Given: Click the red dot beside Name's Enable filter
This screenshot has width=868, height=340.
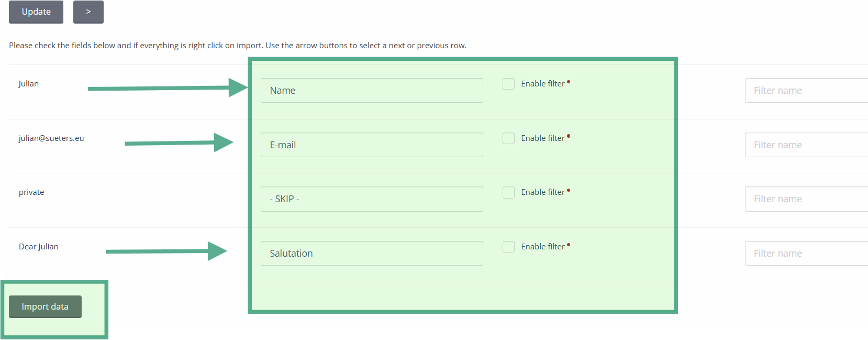Looking at the screenshot, I should click(569, 82).
